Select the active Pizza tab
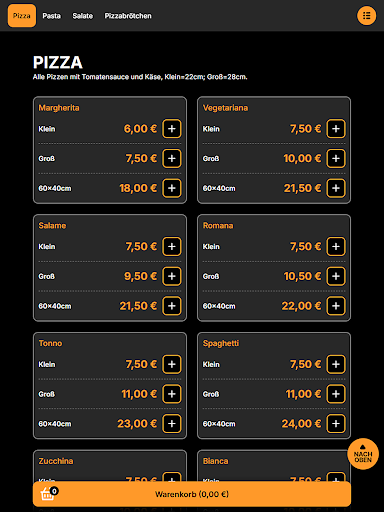The height and width of the screenshot is (512, 384). click(22, 16)
